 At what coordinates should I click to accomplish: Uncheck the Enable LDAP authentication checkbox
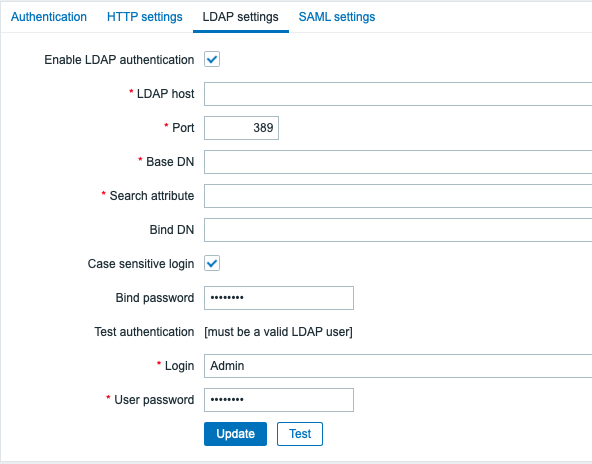coord(212,59)
